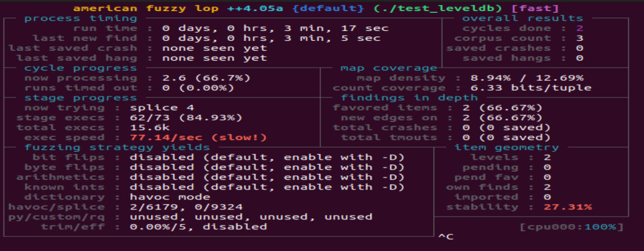Click the [cpu000:100%] indicator
The image size is (644, 251).
572,227
